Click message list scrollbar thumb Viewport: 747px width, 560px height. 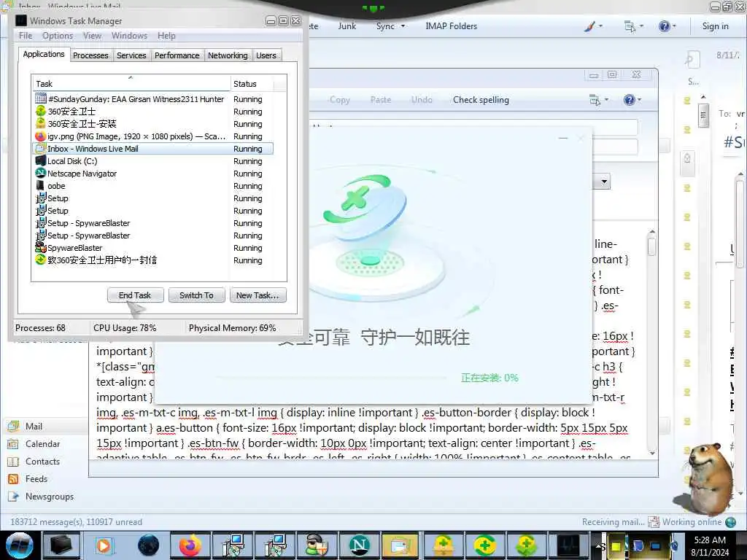[703, 114]
